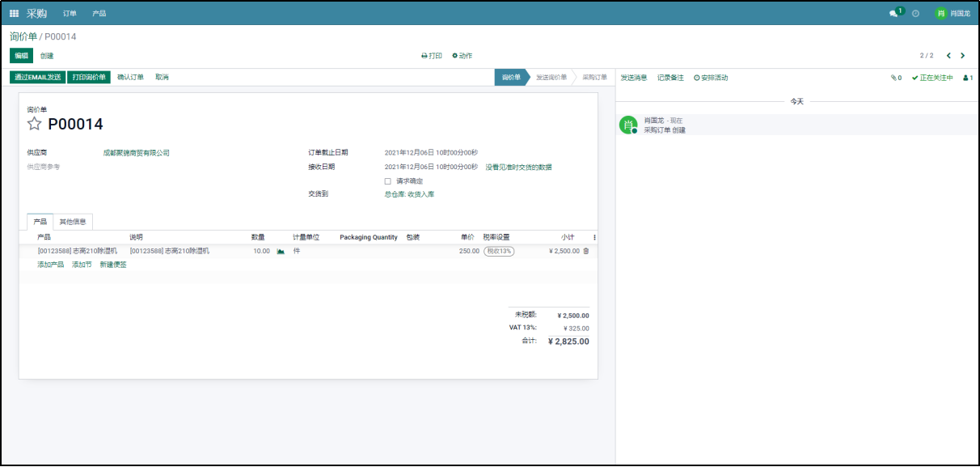Viewport: 980px width, 467px height.
Task: Tick the 请求确定 checkbox
Action: coord(387,181)
